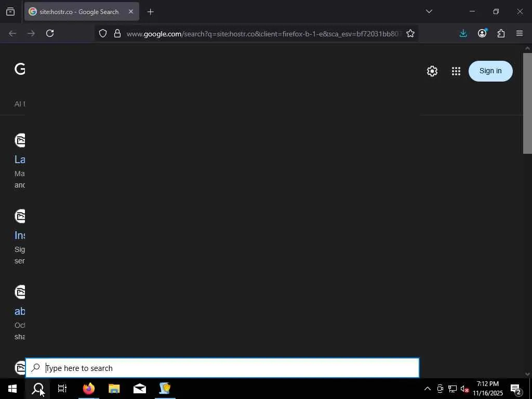Open the Firefox account icon
The height and width of the screenshot is (399, 532).
482,33
